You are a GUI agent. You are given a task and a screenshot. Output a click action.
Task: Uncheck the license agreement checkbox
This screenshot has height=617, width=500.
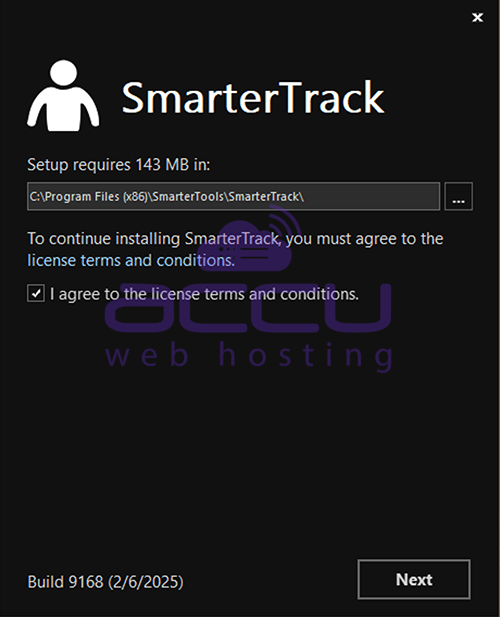[x=36, y=294]
